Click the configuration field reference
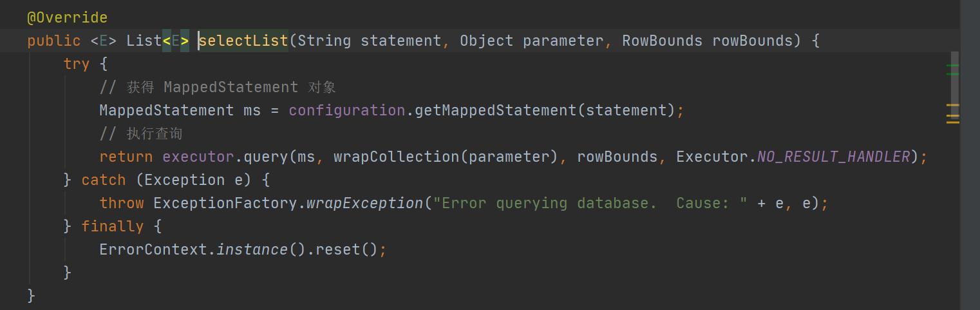The height and width of the screenshot is (310, 980). coord(347,110)
